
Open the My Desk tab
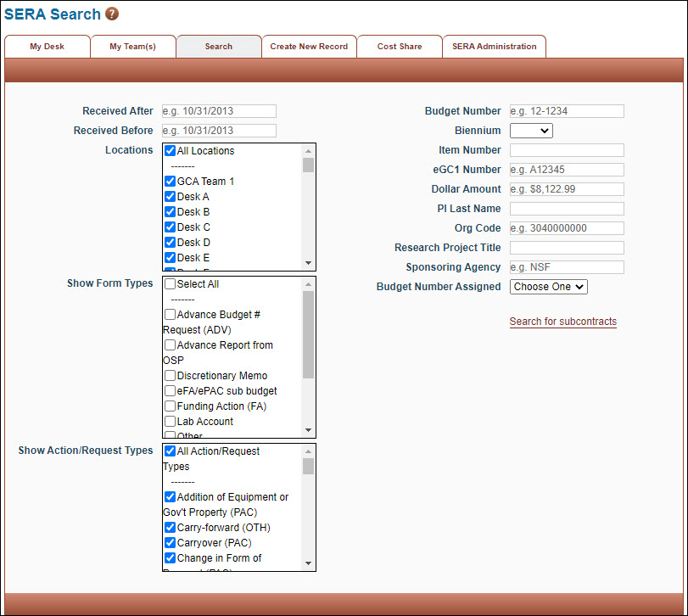click(47, 47)
